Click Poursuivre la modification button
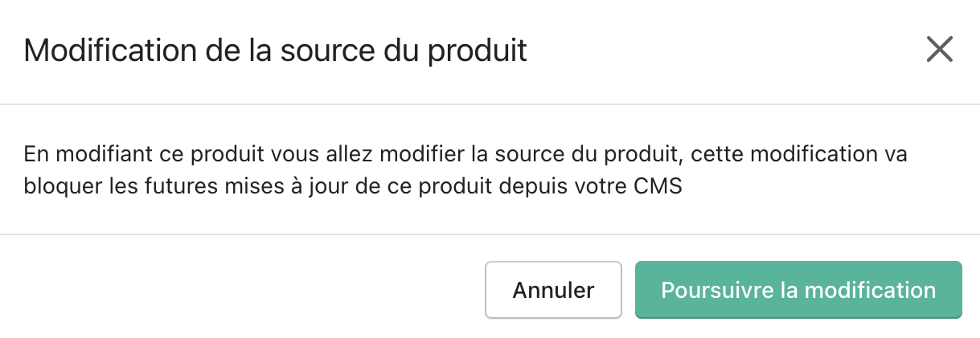The image size is (980, 338). click(798, 290)
